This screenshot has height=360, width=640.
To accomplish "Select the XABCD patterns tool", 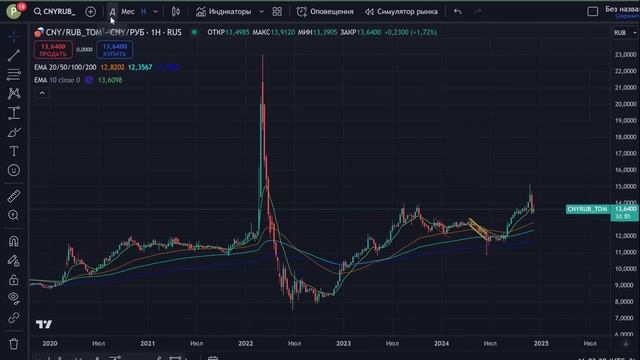I will point(14,93).
